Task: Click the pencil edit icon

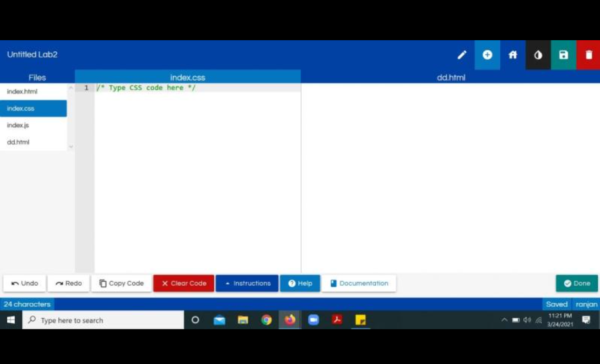Action: [462, 55]
